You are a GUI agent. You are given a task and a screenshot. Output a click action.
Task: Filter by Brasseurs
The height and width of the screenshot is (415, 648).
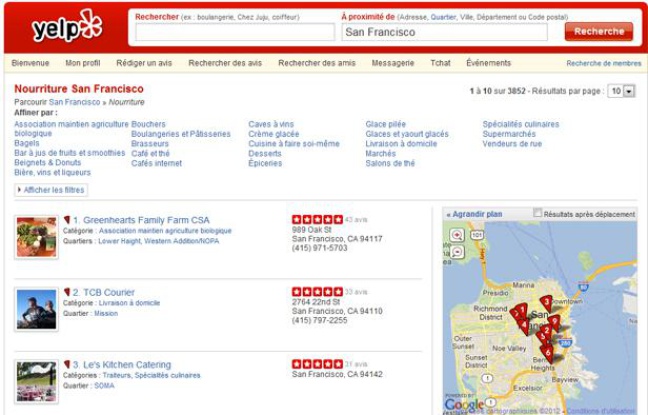click(150, 143)
